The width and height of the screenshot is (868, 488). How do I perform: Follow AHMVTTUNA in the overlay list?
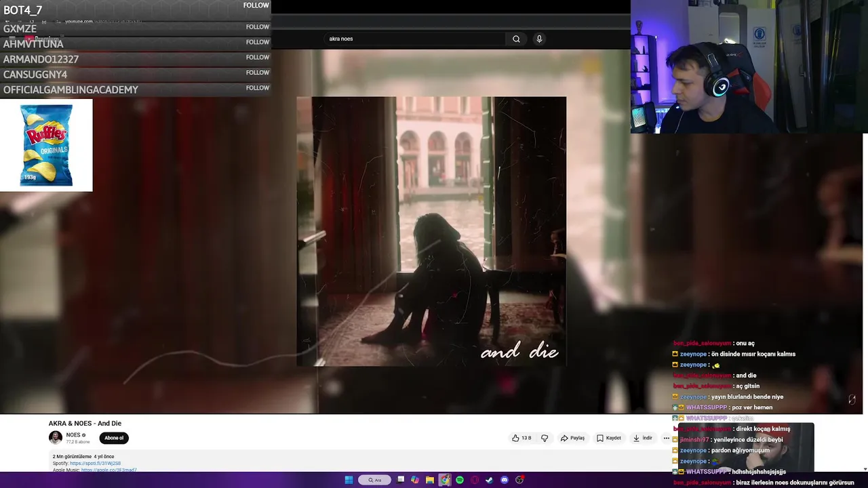point(257,42)
